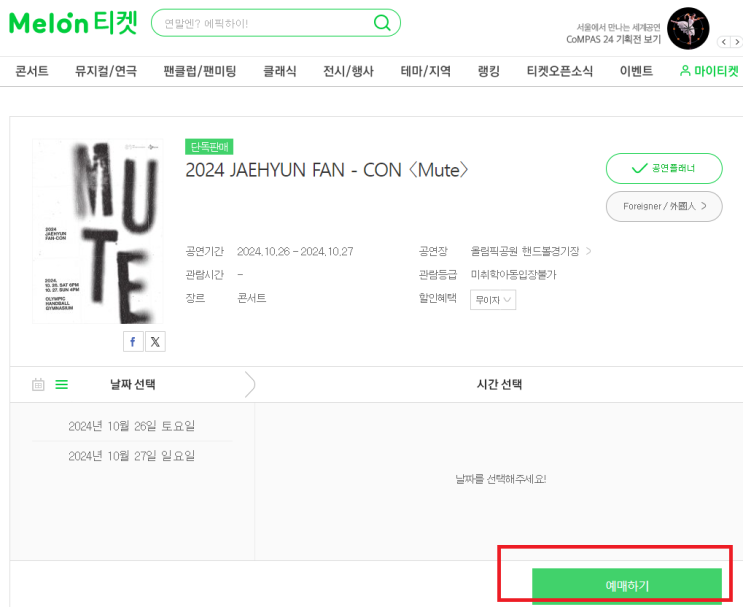Click the search magnifier icon
Viewport: 743px width, 607px height.
pyautogui.click(x=381, y=23)
